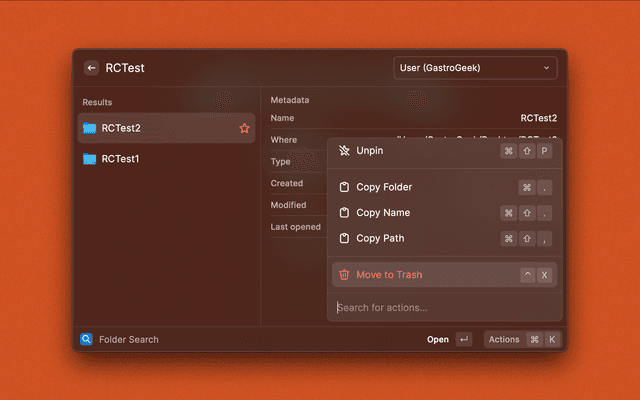Choose Move to Trash
Viewport: 640px width, 400px height.
389,275
